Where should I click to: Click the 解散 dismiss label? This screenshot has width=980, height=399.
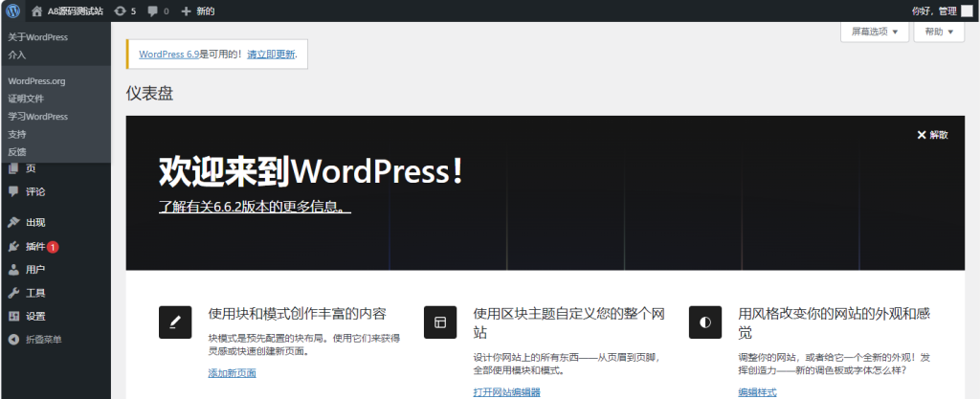point(939,135)
